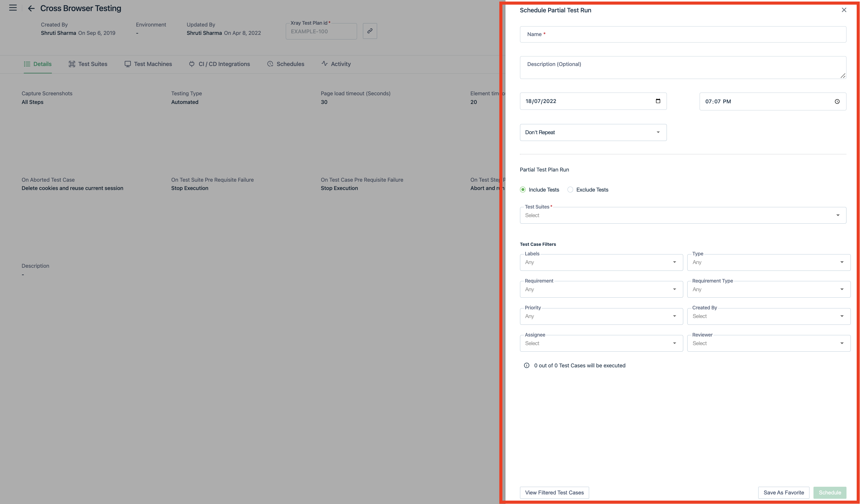Screen dimensions: 861x504
Task: Expand the Labels Any dropdown
Action: click(x=673, y=262)
